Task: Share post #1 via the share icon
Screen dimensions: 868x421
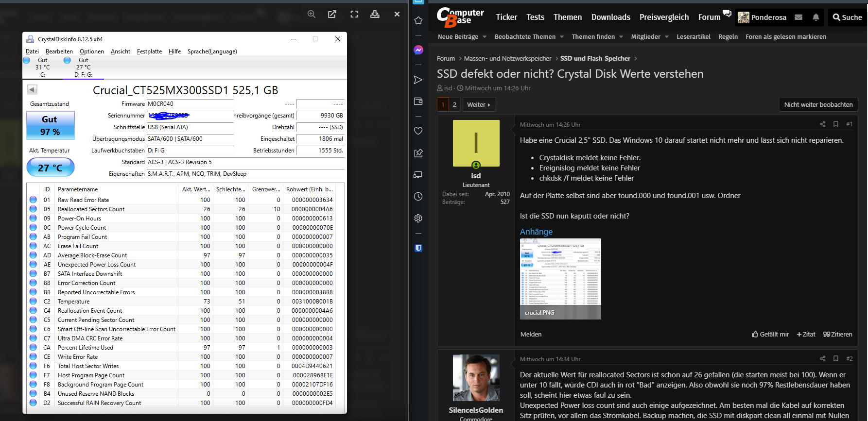Action: pyautogui.click(x=823, y=124)
